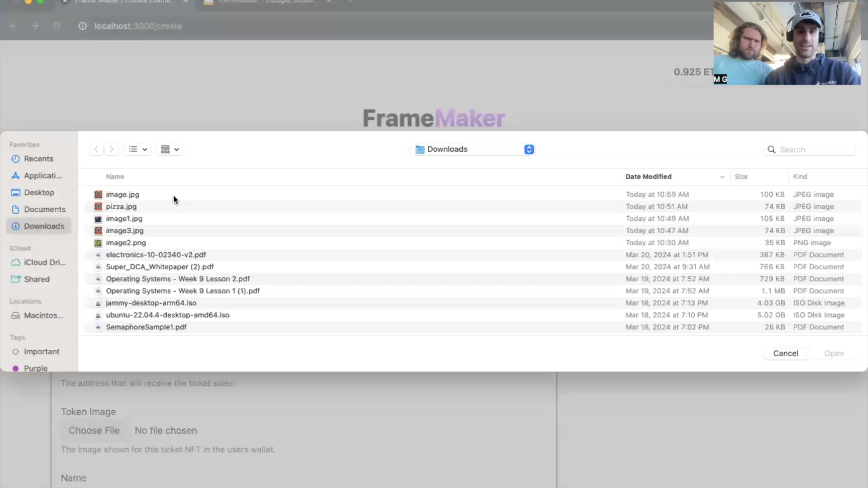Screen dimensions: 868x488
Task: Click the Open button
Action: pyautogui.click(x=834, y=353)
